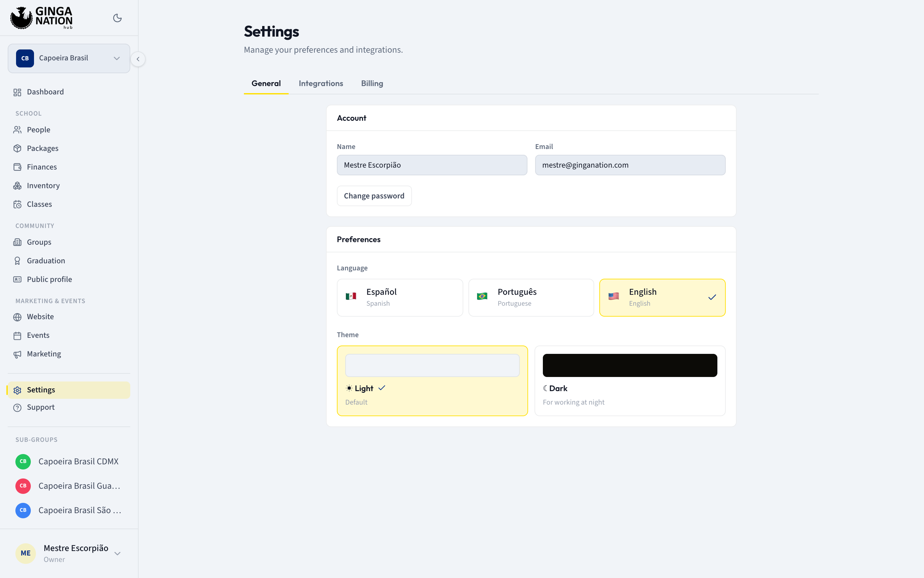The height and width of the screenshot is (578, 924).
Task: Open the Capoeira Brasil CDMX sub-group
Action: (69, 461)
